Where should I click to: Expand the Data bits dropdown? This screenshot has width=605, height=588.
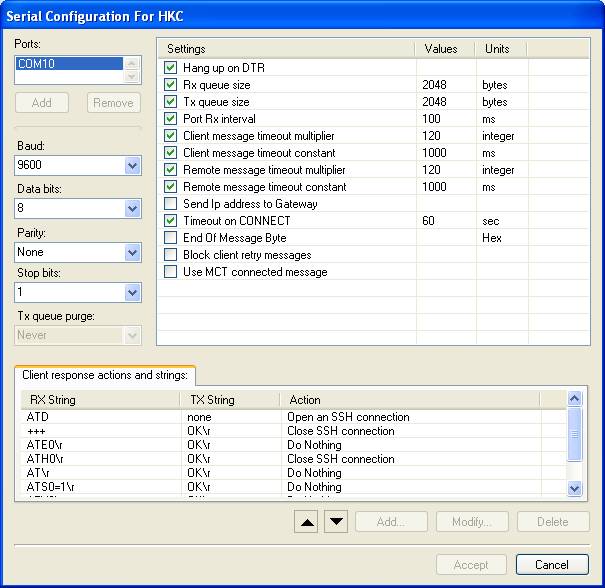(x=132, y=208)
